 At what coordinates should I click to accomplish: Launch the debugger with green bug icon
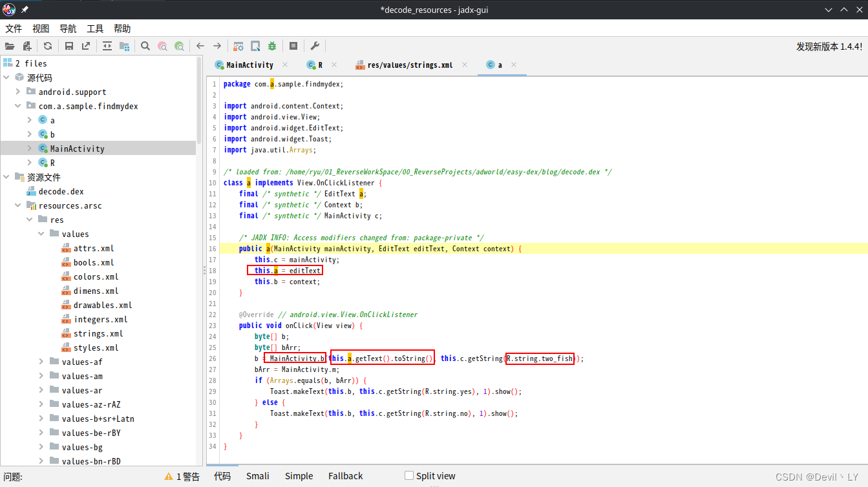tap(272, 46)
